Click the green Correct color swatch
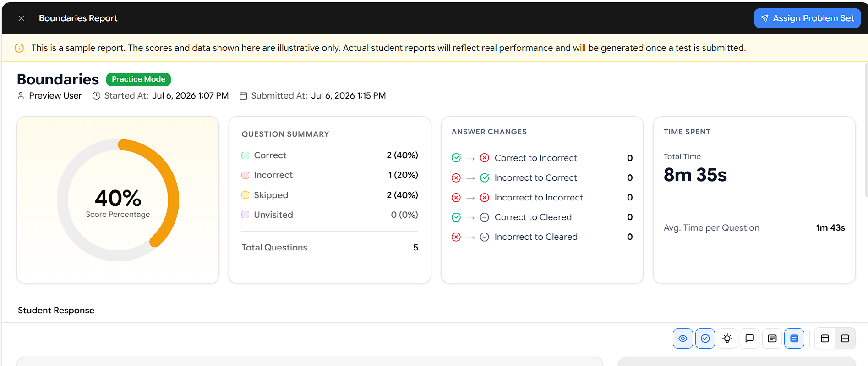 coord(245,155)
